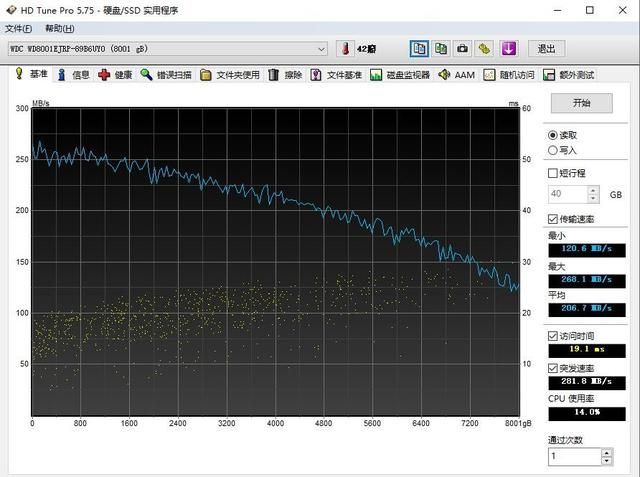Decrease the short stroke GB value

click(593, 199)
